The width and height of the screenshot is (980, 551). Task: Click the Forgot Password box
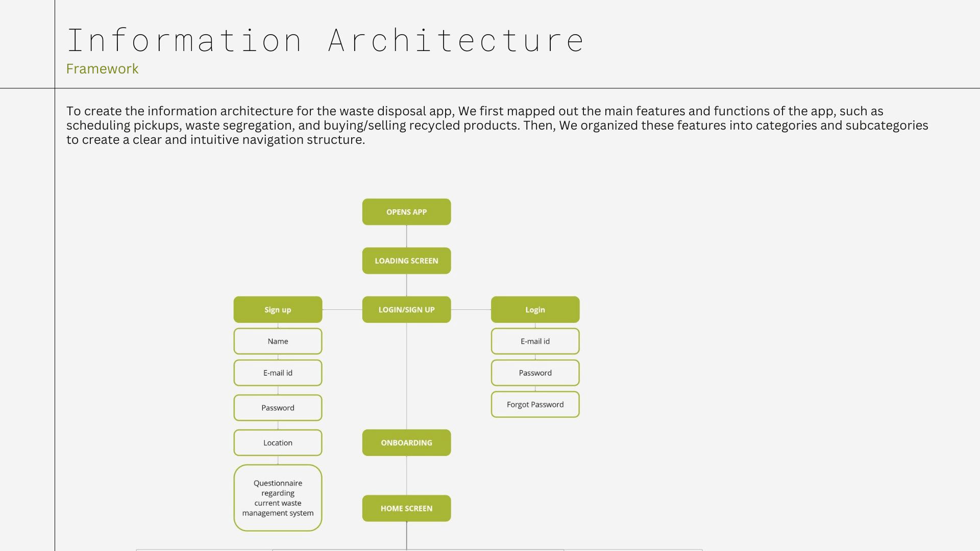[x=535, y=405]
